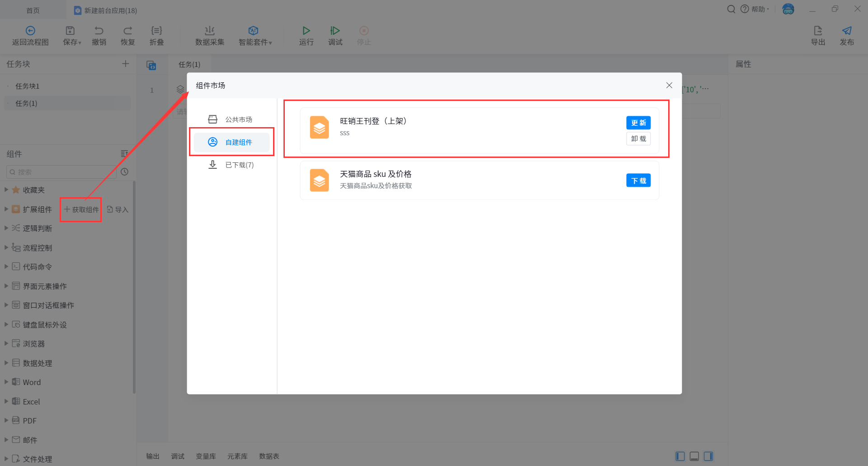The image size is (868, 466).
Task: Close the 组件市场 dialog
Action: (x=669, y=86)
